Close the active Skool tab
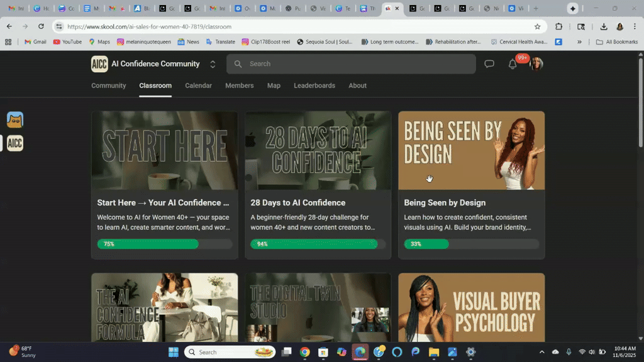The height and width of the screenshot is (362, 644). pos(397,8)
